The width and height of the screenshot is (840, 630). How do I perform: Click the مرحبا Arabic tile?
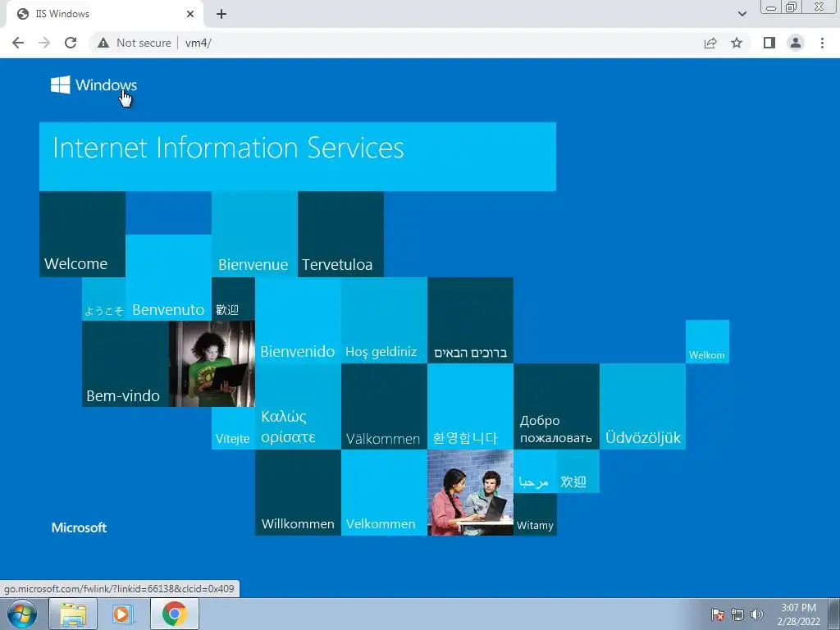535,471
